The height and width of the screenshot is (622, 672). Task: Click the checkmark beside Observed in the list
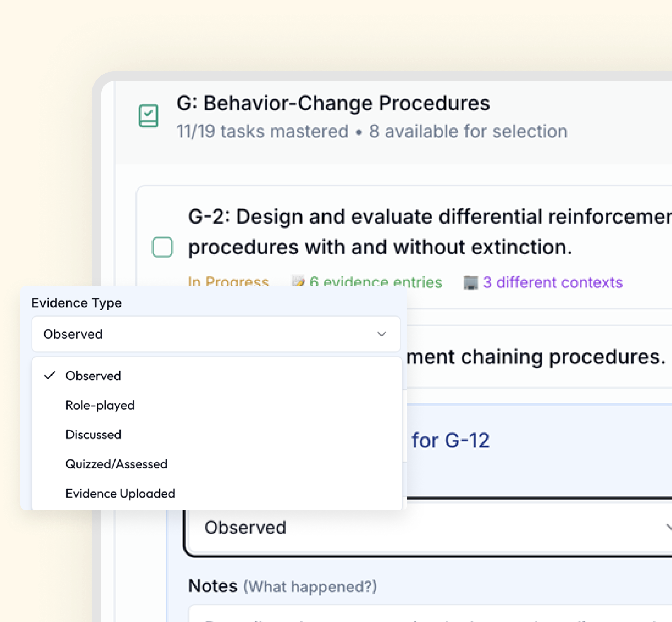(50, 376)
